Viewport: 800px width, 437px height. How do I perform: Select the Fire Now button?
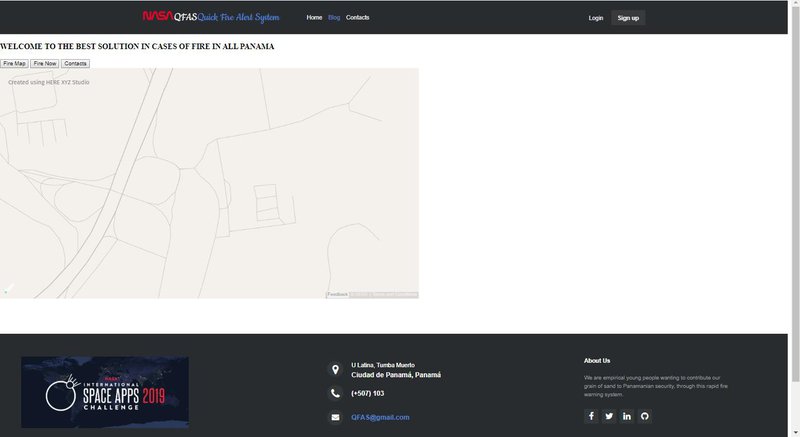click(x=45, y=63)
